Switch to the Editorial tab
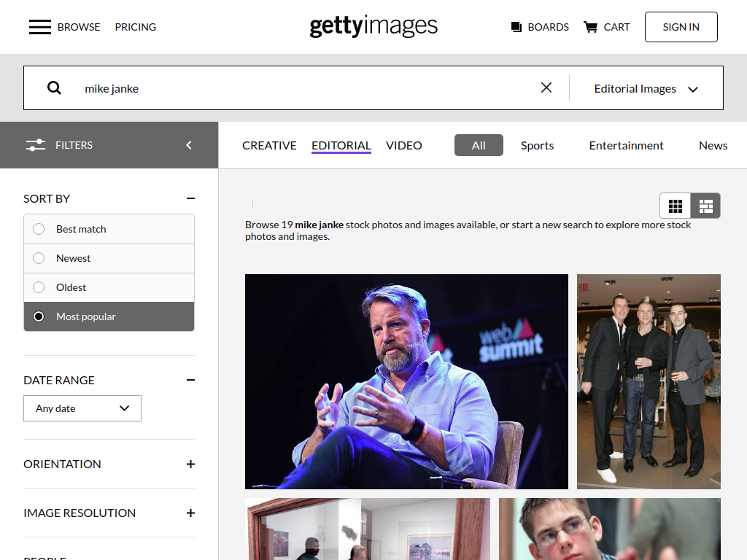747x560 pixels. pos(341,146)
